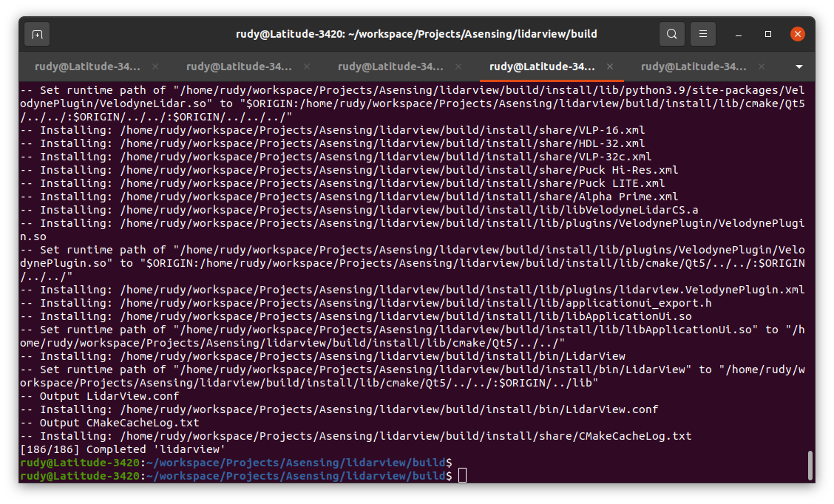Switch to the last terminal tab
Viewport: 834px width, 504px height.
tap(693, 66)
